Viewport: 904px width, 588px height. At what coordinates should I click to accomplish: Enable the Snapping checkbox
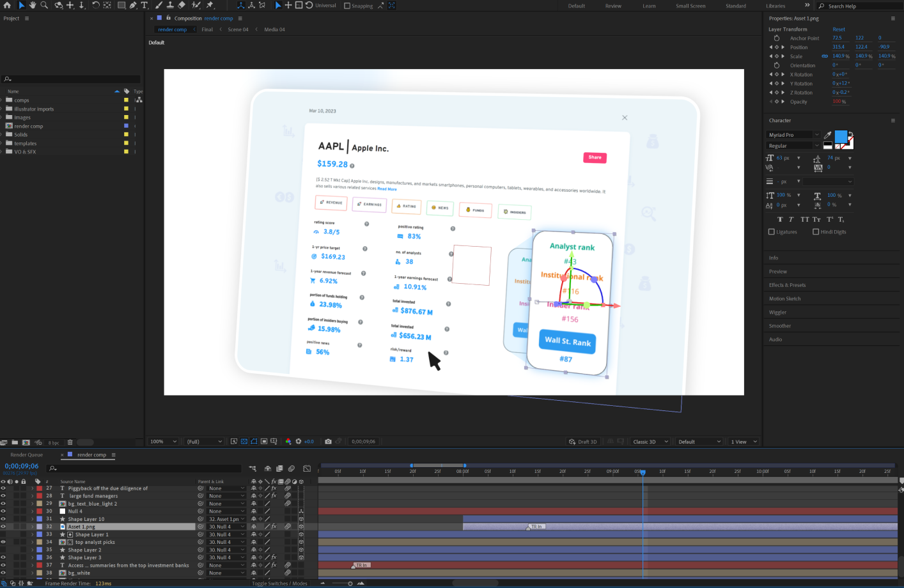coord(347,6)
